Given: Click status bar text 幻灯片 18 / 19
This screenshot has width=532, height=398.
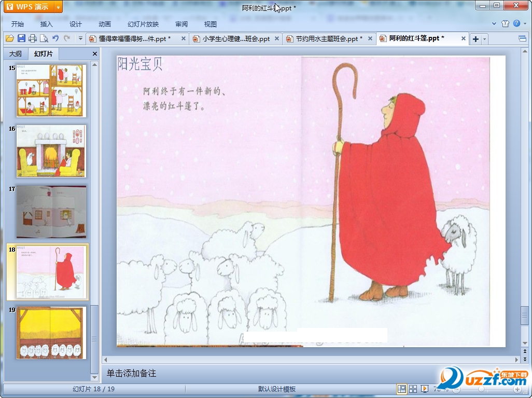Looking at the screenshot, I should [94, 389].
